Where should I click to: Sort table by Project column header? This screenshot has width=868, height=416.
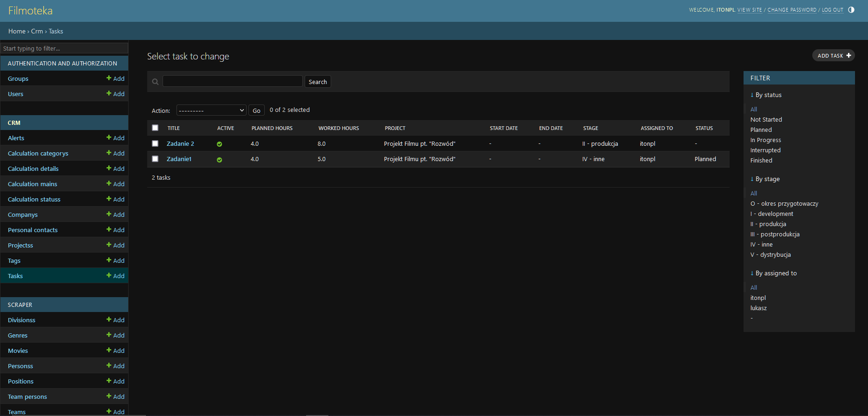click(x=395, y=128)
